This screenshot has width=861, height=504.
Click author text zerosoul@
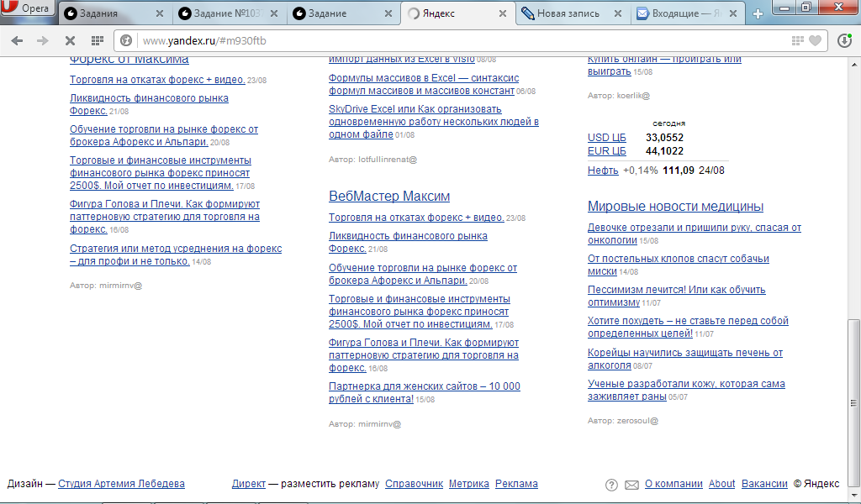coord(637,421)
